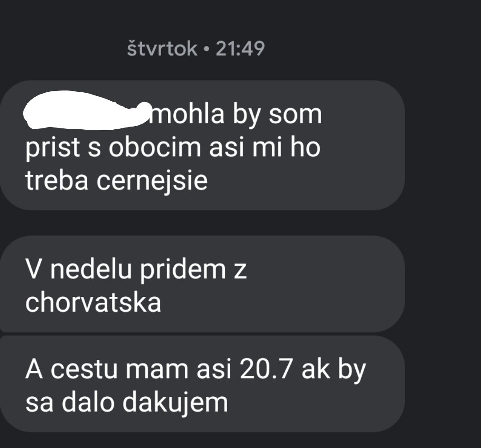Click the word 'nedelu' in second message
The image size is (481, 448).
[91, 269]
